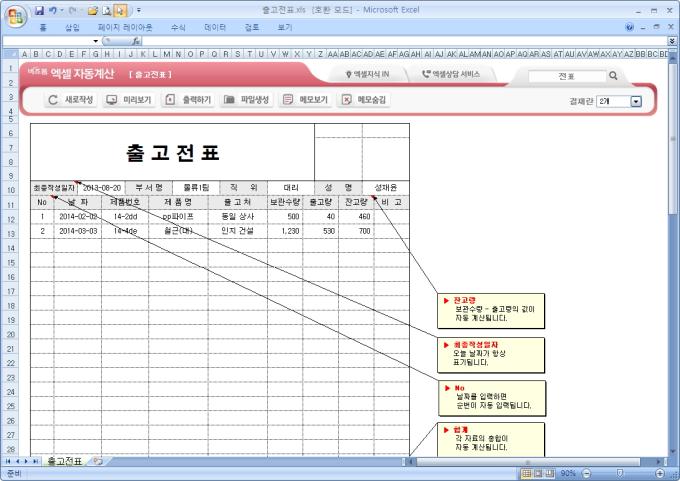This screenshot has height=481, width=680.
Task: Click the horizontal scrollbar thumb
Action: click(528, 461)
